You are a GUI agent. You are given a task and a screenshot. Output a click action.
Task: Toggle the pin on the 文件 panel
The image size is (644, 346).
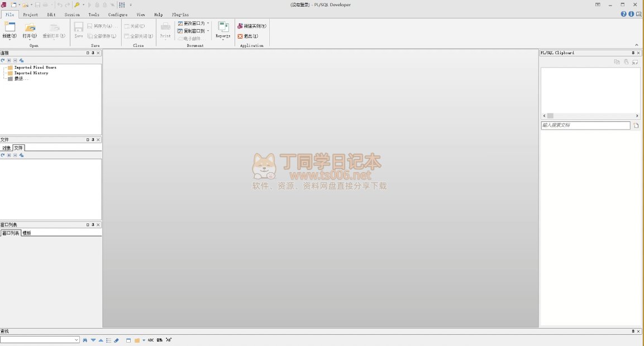tap(93, 140)
